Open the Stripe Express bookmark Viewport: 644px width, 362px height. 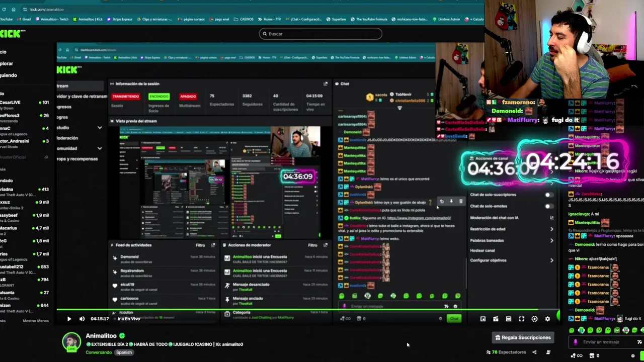coord(120,20)
